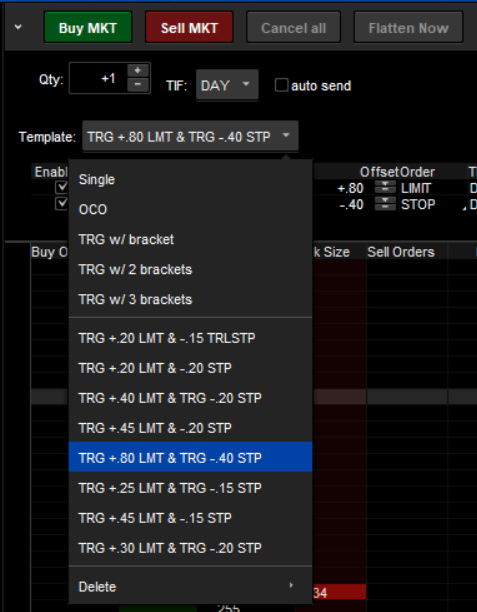Click the Sell MKT button
The image size is (477, 612).
tap(189, 27)
